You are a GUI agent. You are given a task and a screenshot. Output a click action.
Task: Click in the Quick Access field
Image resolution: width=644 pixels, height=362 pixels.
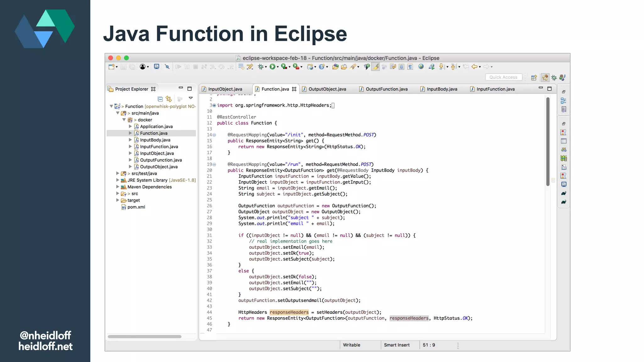coord(503,77)
